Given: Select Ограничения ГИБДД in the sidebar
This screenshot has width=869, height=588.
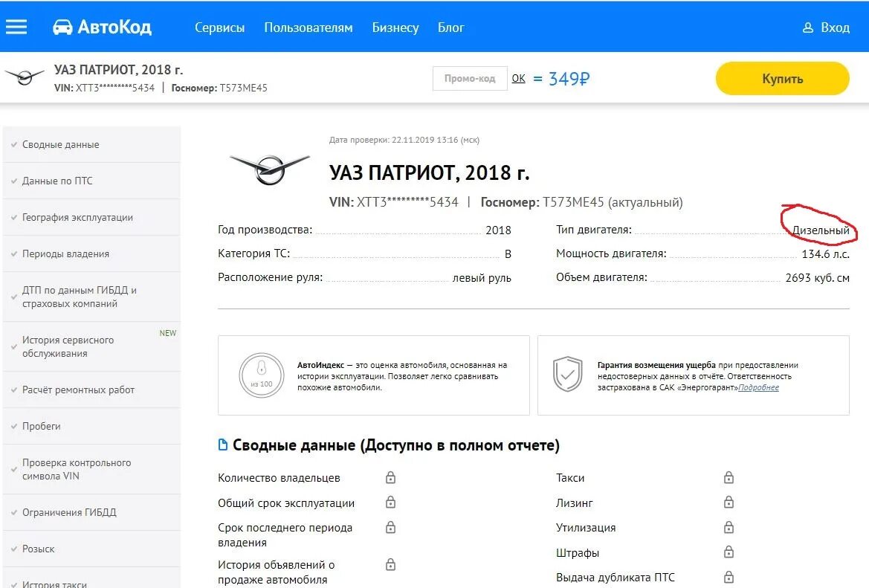Looking at the screenshot, I should tap(91, 512).
